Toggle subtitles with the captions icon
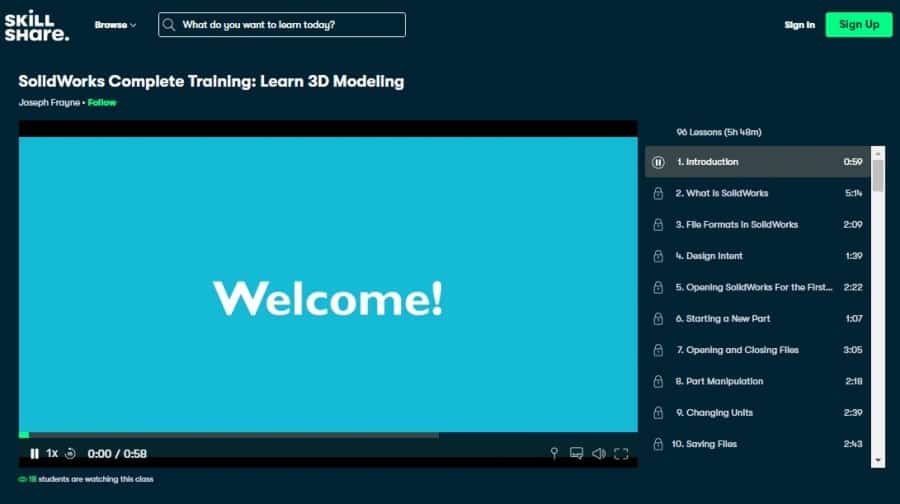Image resolution: width=900 pixels, height=504 pixels. coord(576,453)
